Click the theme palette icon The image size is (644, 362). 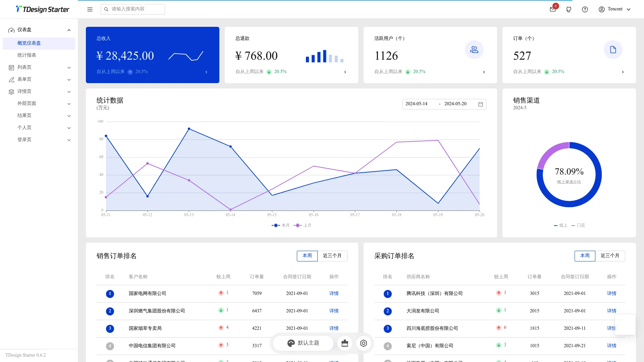pyautogui.click(x=291, y=343)
